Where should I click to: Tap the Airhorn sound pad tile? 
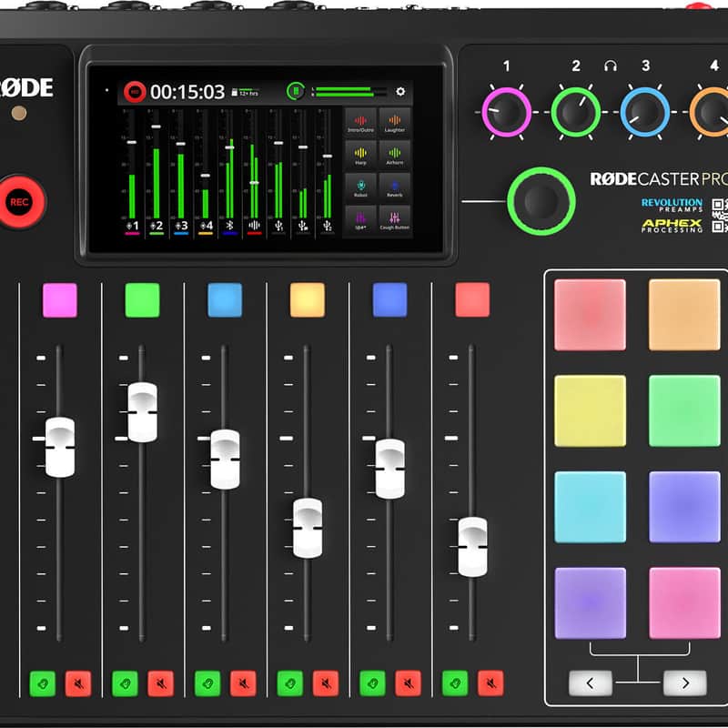[395, 155]
